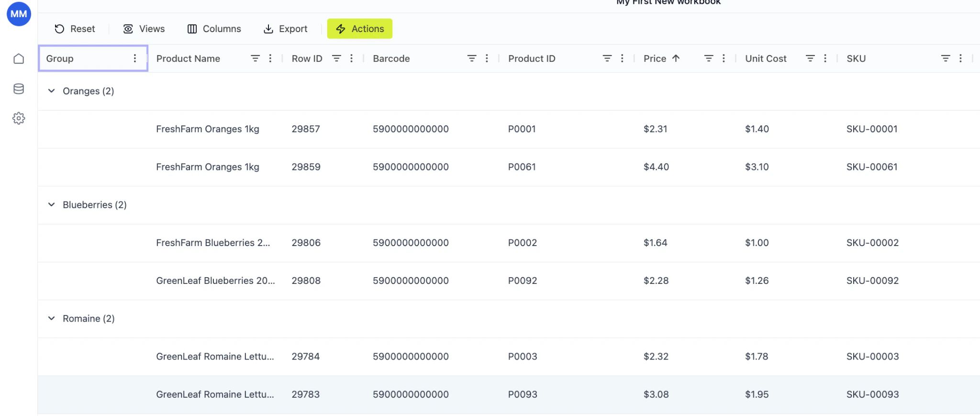Select Product ID cell P0061
Image resolution: width=980 pixels, height=416 pixels.
(x=522, y=167)
